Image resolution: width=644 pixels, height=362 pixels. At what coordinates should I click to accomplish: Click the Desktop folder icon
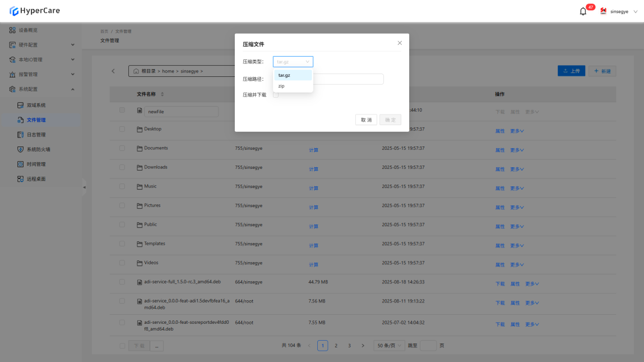pyautogui.click(x=140, y=130)
